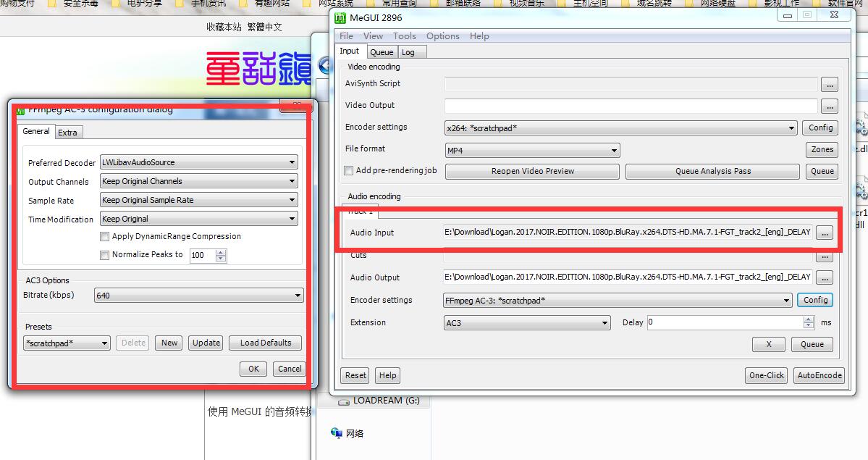Open Audio Input file browser
868x460 pixels.
tap(825, 233)
